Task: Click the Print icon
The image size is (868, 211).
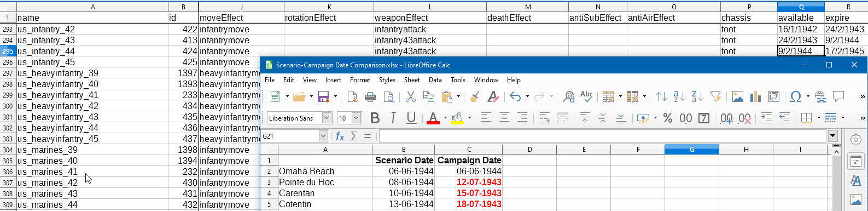Action: click(370, 97)
